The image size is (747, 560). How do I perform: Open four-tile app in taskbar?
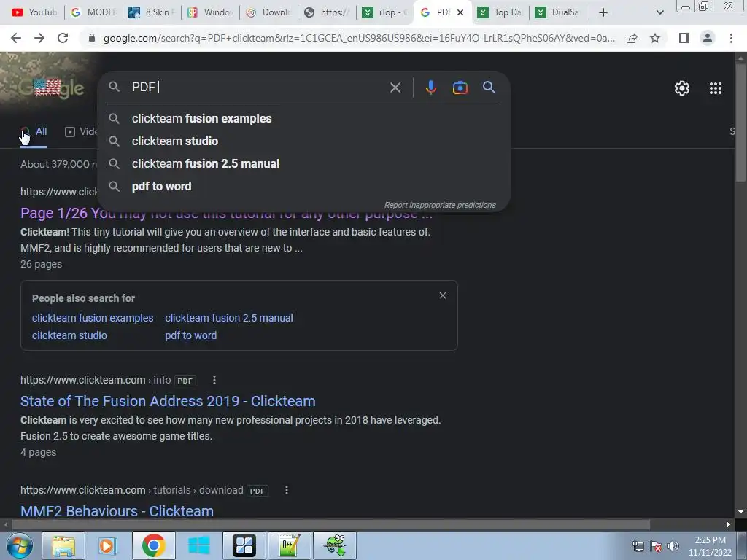244,545
